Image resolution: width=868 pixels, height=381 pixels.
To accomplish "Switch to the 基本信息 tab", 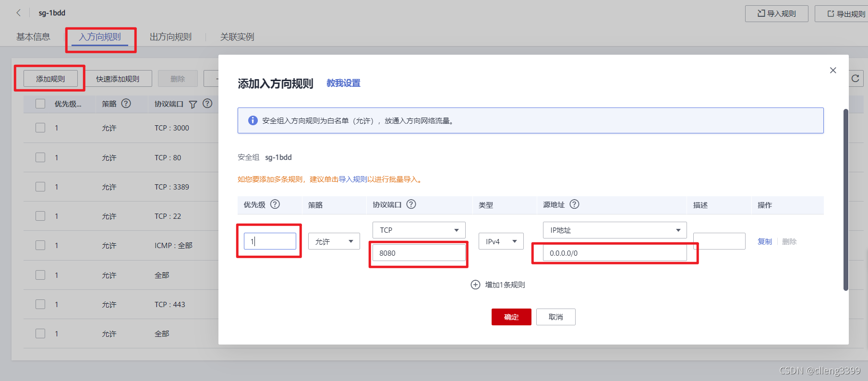I will click(x=33, y=37).
